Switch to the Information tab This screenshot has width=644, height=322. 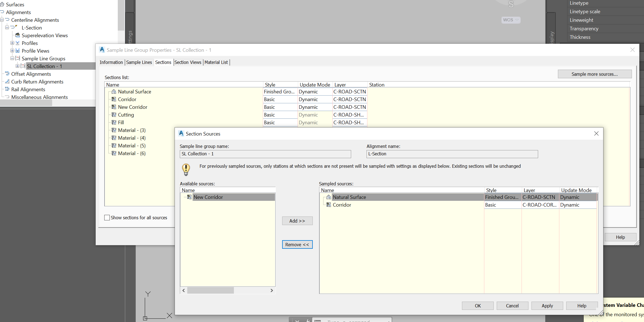pos(111,62)
